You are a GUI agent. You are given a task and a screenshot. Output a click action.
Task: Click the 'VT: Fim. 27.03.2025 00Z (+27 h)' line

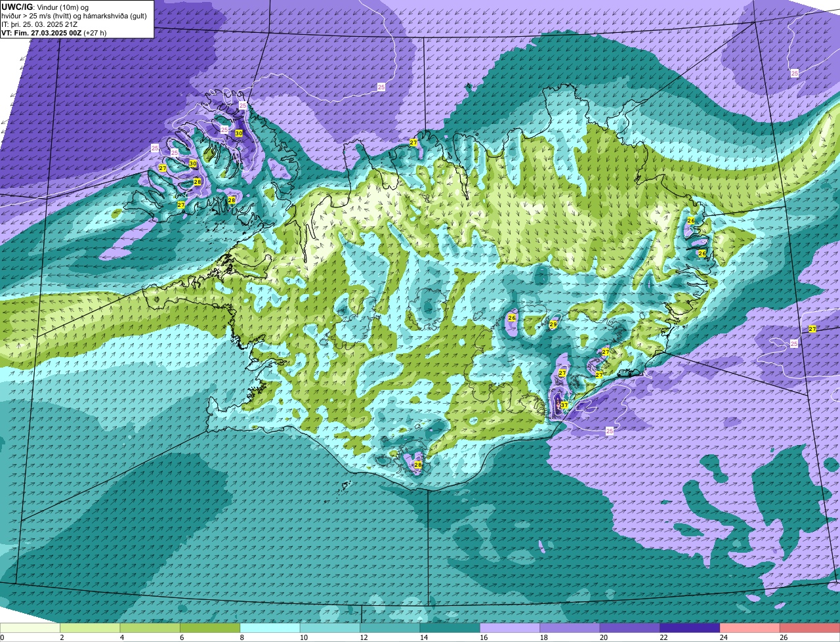click(54, 33)
